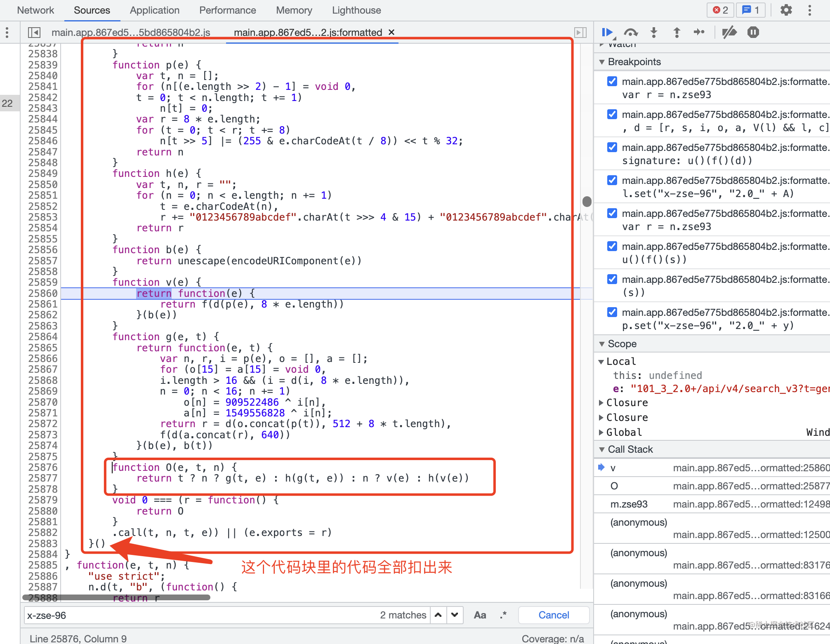The height and width of the screenshot is (644, 830).
Task: Expand the second Closure scope
Action: [x=601, y=417]
